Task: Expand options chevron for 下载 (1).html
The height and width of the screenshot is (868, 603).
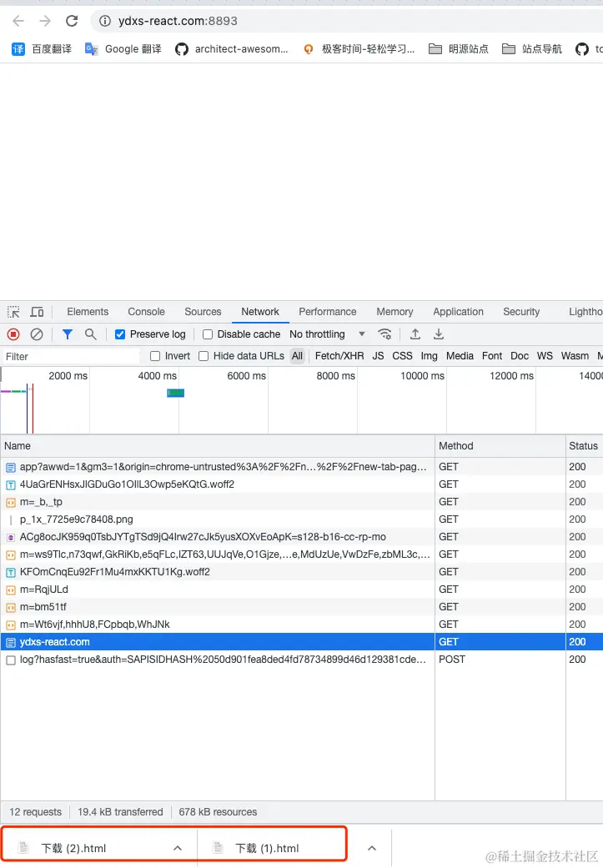Action: pyautogui.click(x=372, y=848)
